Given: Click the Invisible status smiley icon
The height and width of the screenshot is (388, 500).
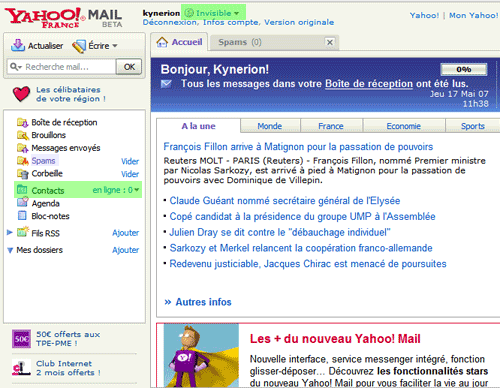Looking at the screenshot, I should coord(189,13).
